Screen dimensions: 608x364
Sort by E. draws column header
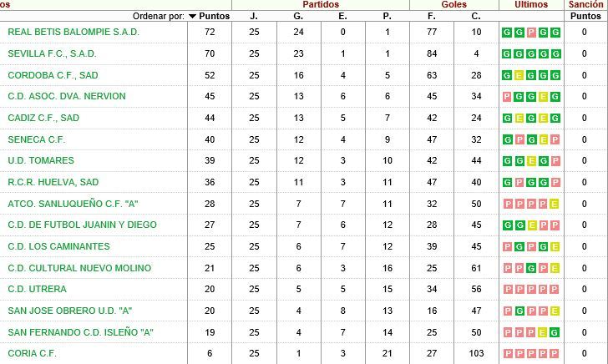click(342, 17)
